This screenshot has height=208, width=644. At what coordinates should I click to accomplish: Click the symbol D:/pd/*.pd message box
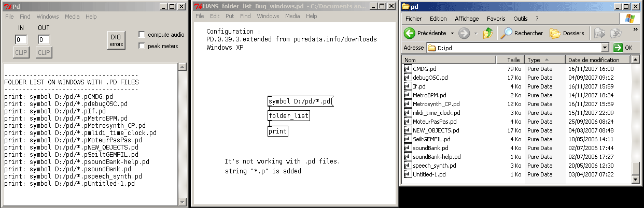point(300,101)
